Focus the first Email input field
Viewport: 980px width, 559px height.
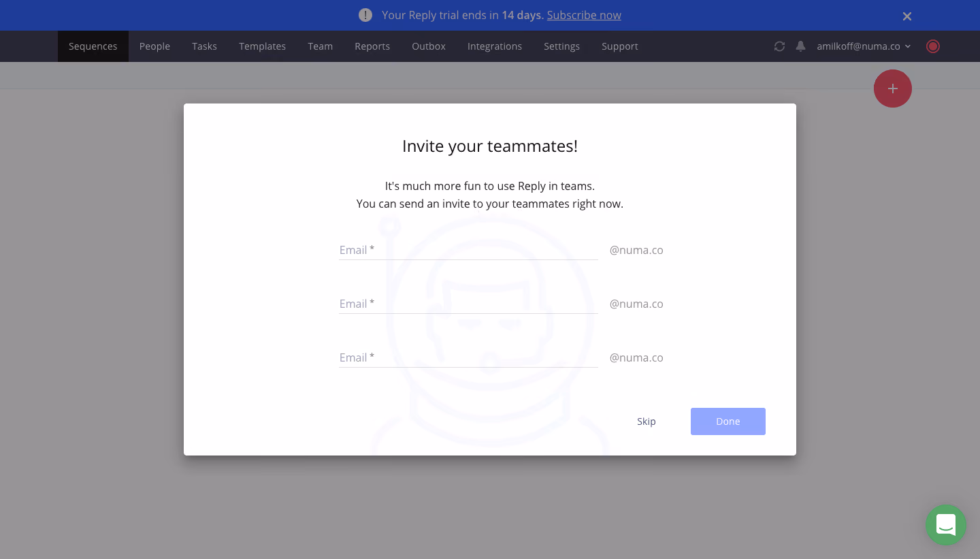[469, 250]
